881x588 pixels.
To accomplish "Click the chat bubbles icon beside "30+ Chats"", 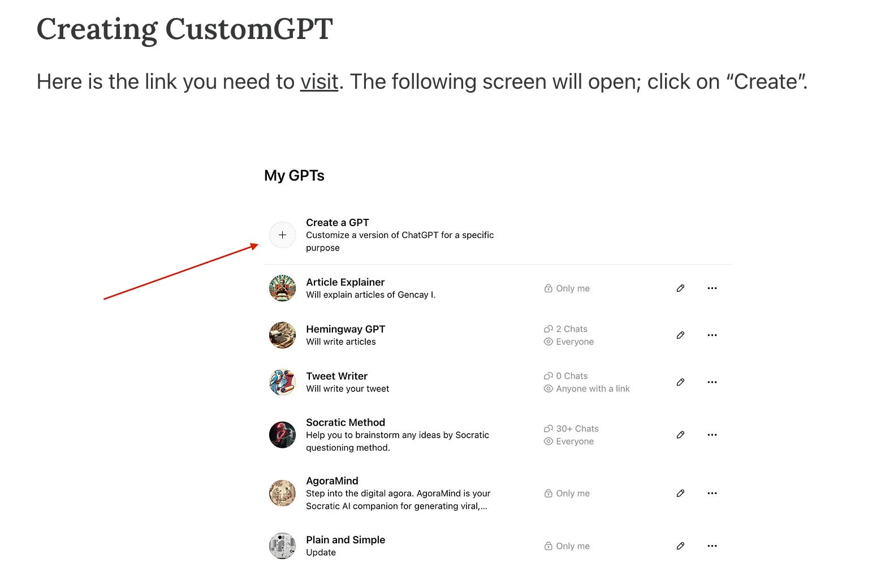I will pos(548,429).
